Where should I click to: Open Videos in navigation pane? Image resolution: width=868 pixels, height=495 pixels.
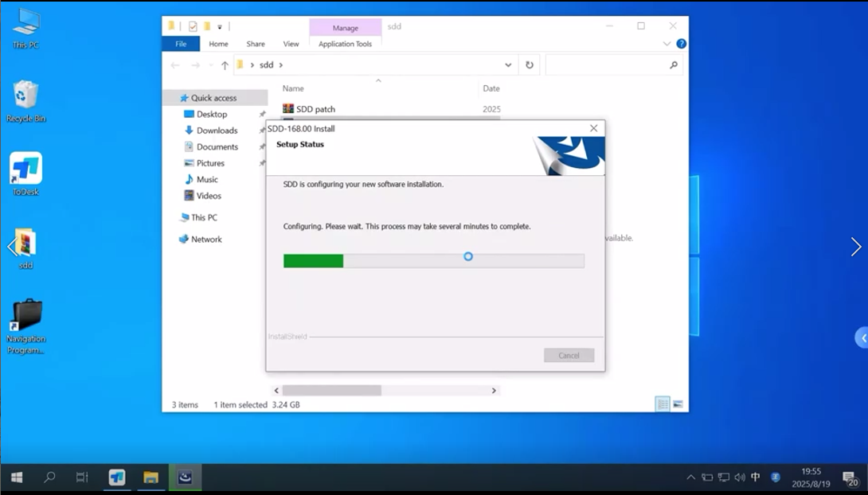[209, 196]
